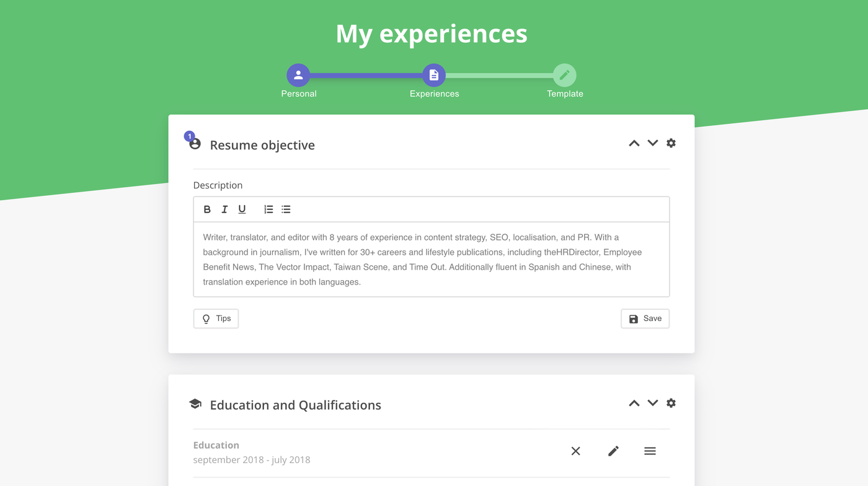The width and height of the screenshot is (868, 486).
Task: Click the bold 'Education' entry title
Action: [216, 445]
